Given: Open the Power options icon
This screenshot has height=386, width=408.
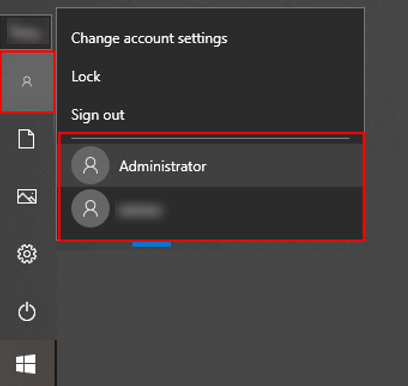Looking at the screenshot, I should coord(27,312).
